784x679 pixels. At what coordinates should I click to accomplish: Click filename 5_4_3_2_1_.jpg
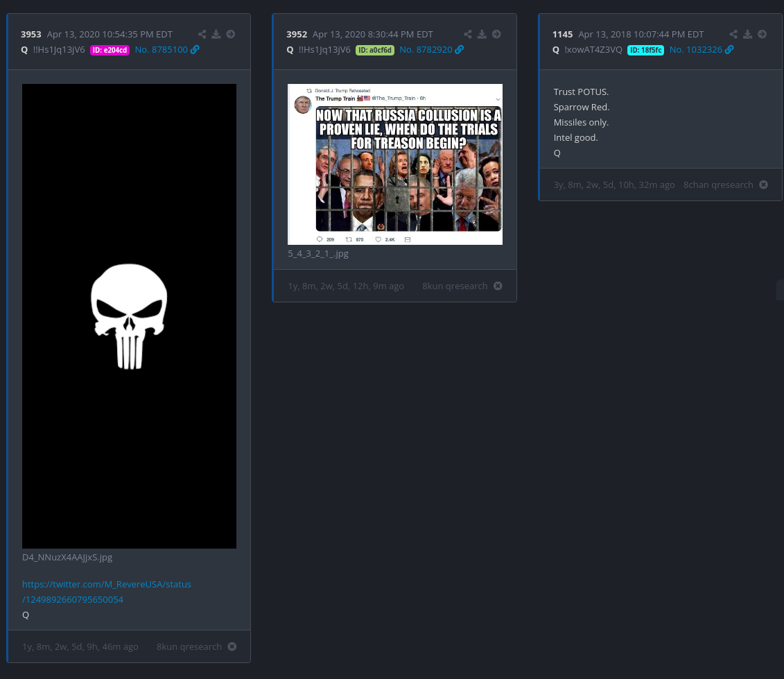[x=318, y=253]
